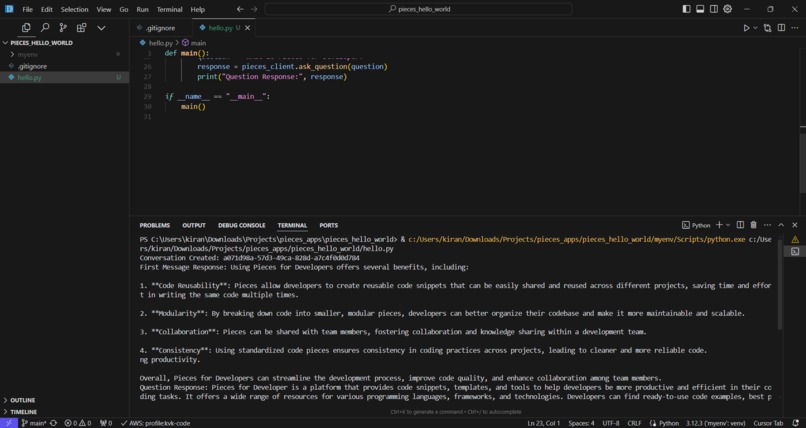Open the View menu
The width and height of the screenshot is (806, 428).
pos(104,9)
